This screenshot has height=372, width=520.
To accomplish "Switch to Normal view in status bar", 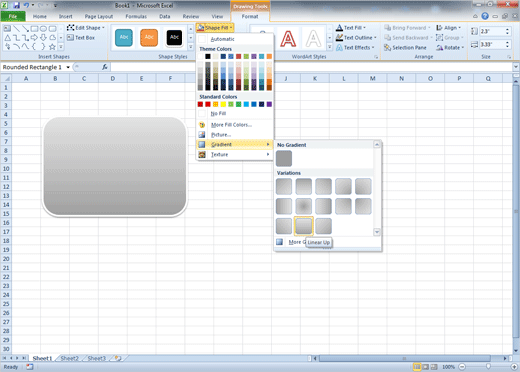I will 417,367.
